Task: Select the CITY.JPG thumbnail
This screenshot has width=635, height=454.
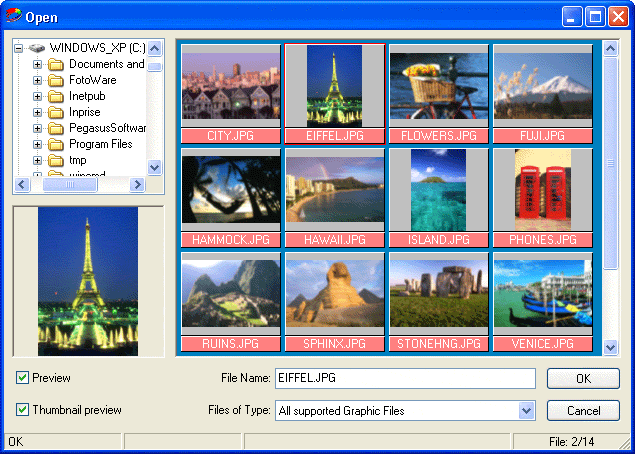Action: [231, 86]
